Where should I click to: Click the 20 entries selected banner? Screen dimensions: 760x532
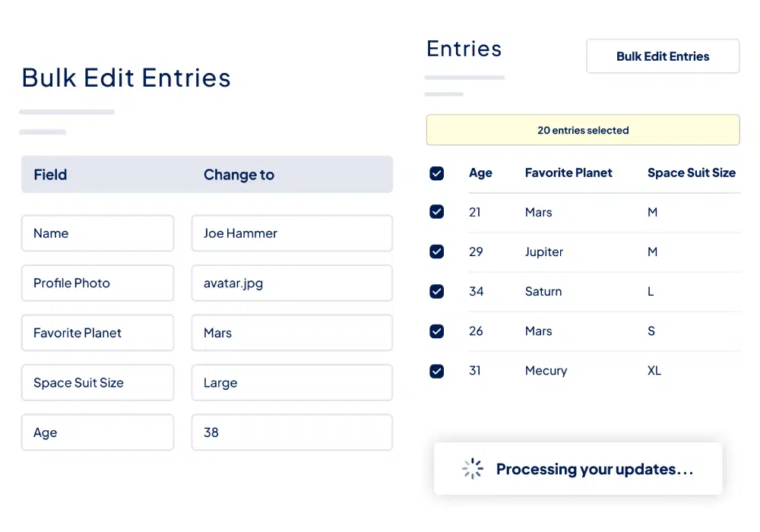tap(583, 130)
